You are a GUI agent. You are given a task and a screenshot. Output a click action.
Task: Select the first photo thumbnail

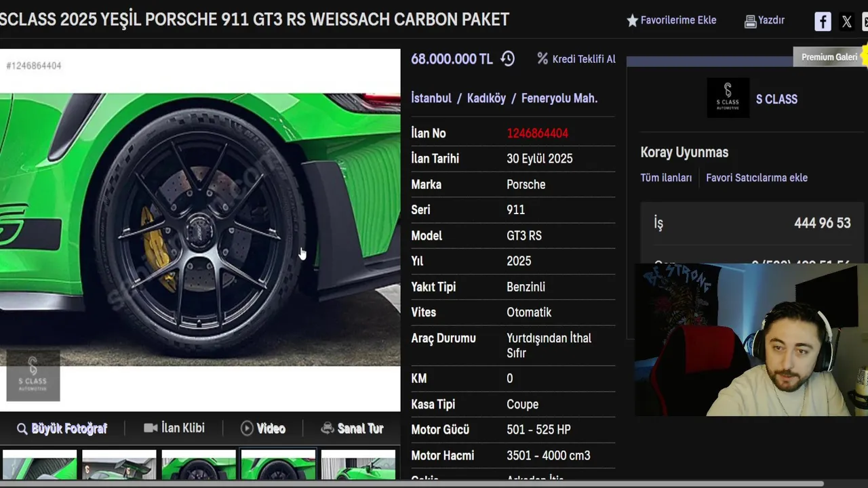pyautogui.click(x=39, y=464)
